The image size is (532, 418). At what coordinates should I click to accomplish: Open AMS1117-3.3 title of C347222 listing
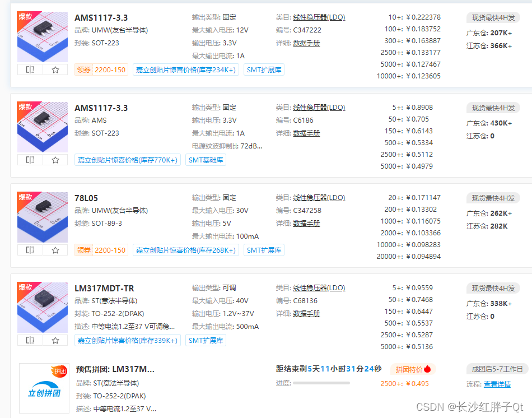click(101, 18)
